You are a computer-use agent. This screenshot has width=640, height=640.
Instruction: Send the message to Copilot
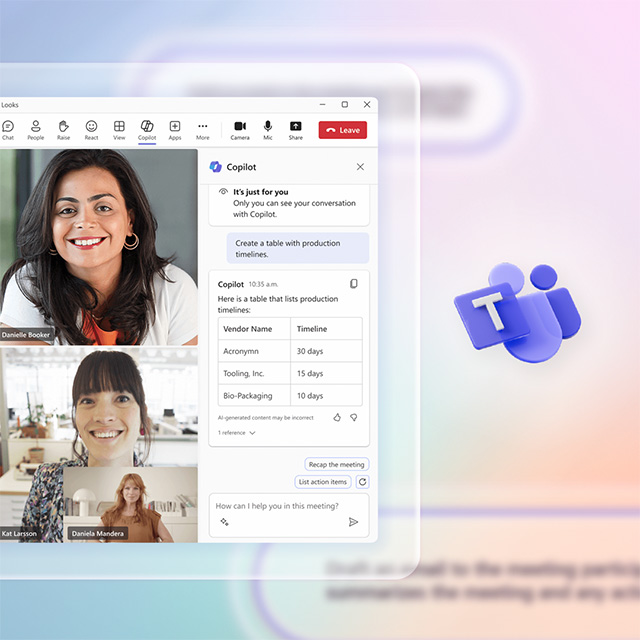pyautogui.click(x=353, y=521)
